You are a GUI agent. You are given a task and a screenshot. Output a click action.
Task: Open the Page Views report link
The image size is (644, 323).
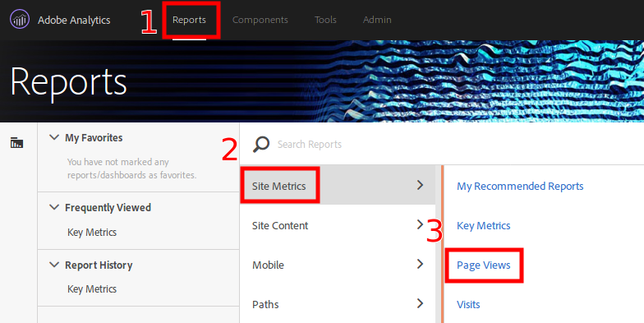[483, 265]
